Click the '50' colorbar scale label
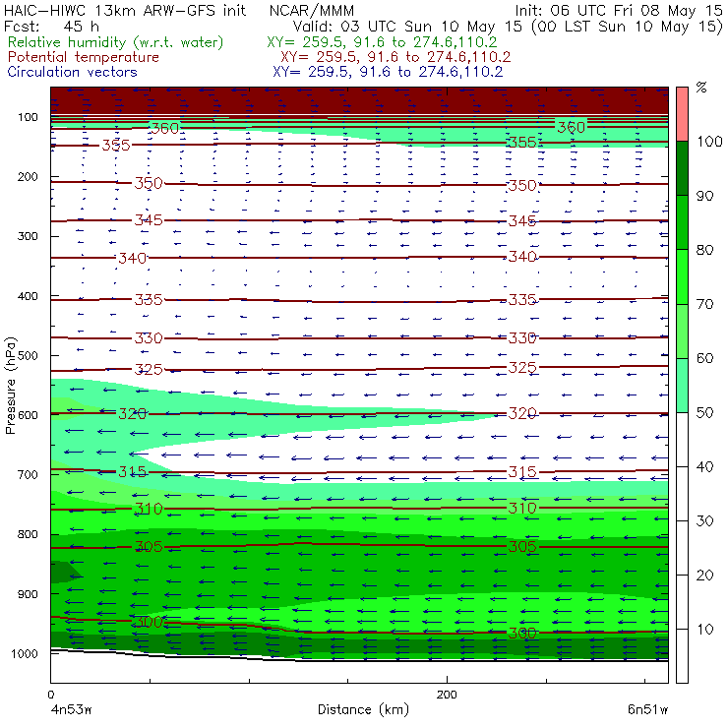 pyautogui.click(x=704, y=412)
